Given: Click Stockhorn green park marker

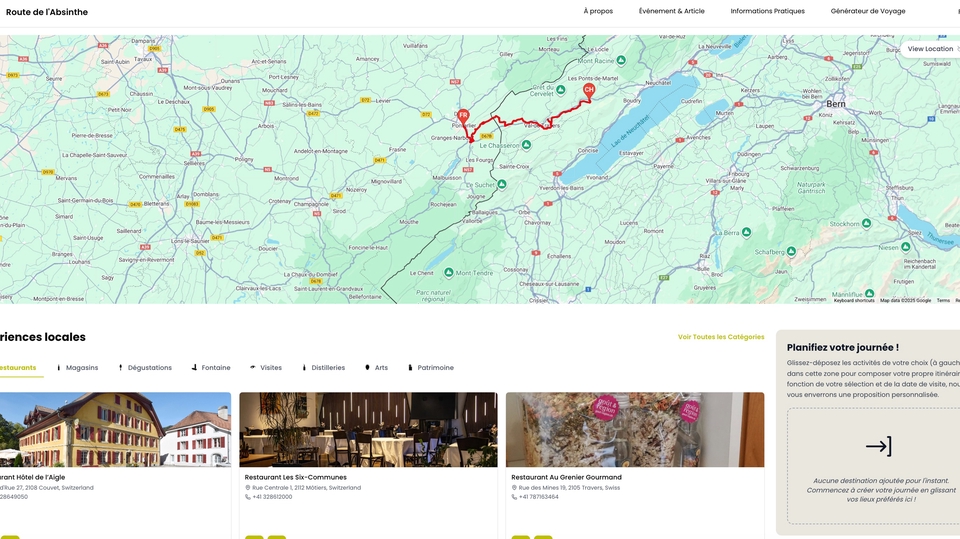Looking at the screenshot, I should [866, 223].
